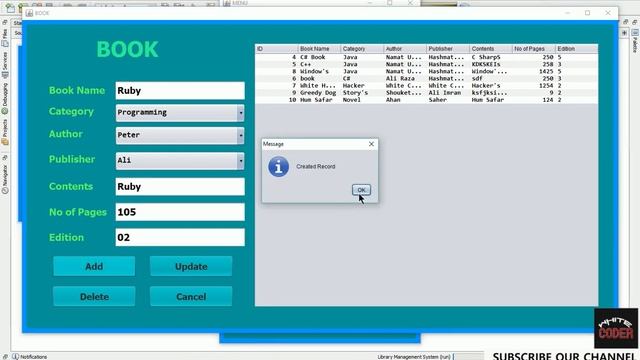The height and width of the screenshot is (360, 640).
Task: Open the Projects side panel tab
Action: [5, 132]
